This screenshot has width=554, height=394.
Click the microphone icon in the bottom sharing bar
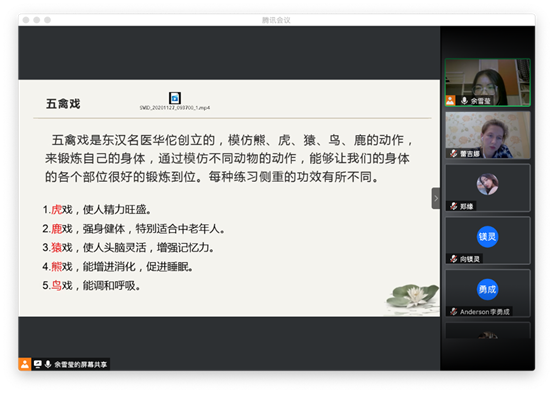pyautogui.click(x=48, y=364)
